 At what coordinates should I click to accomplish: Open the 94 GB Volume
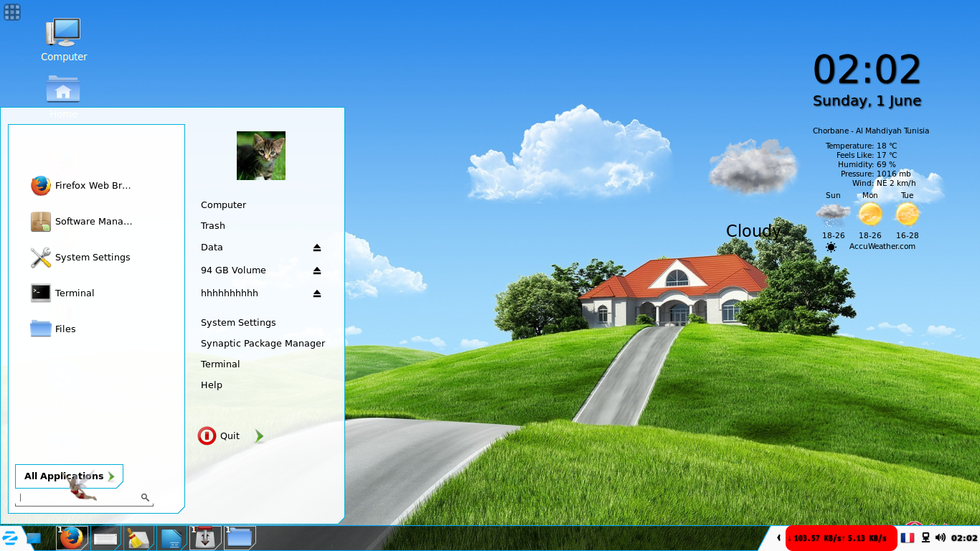click(x=233, y=270)
